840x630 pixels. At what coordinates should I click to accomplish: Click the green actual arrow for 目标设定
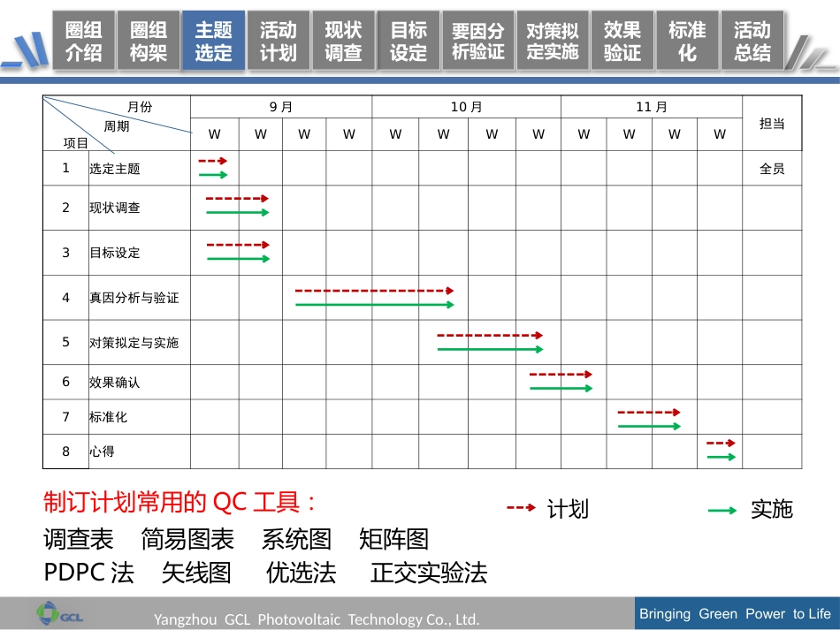(239, 259)
